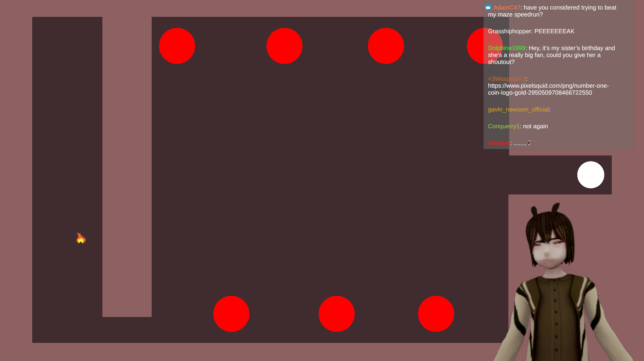
Task: Click the Conquerry1 username
Action: [503, 126]
